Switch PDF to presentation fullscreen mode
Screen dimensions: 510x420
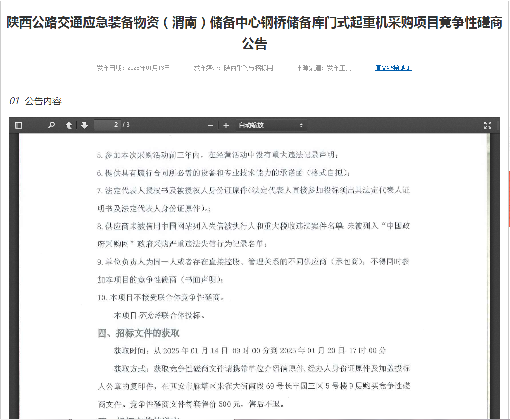[x=487, y=125]
